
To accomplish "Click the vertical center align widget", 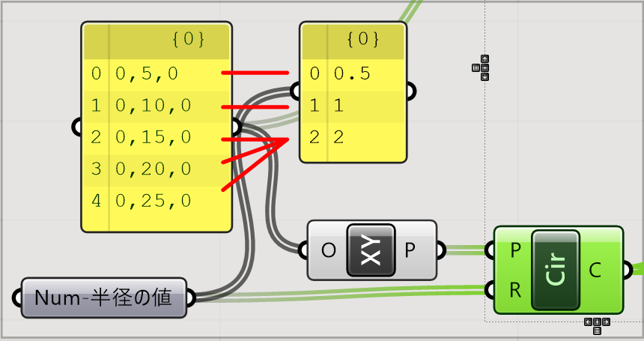I will 484,67.
